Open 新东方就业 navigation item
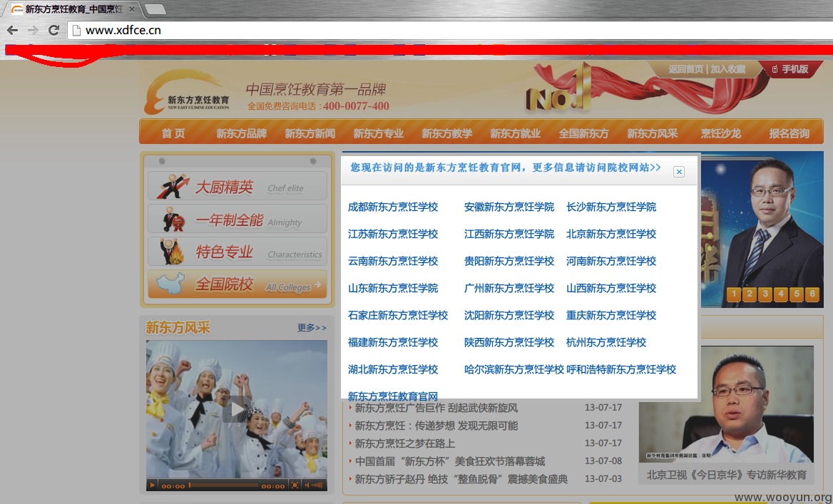 tap(516, 133)
